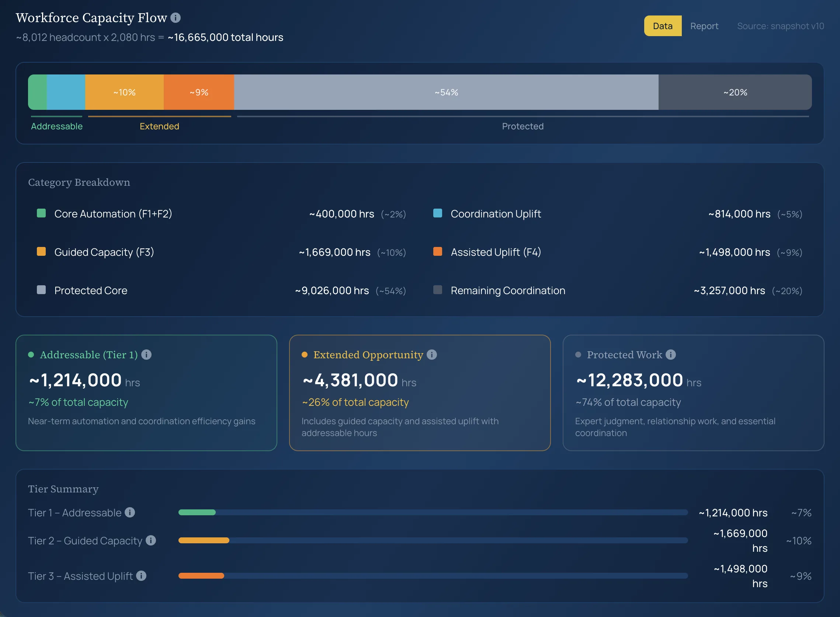Click info icon beside Tier 2 – Guided Capacity
Viewport: 840px width, 617px height.
[x=150, y=540]
